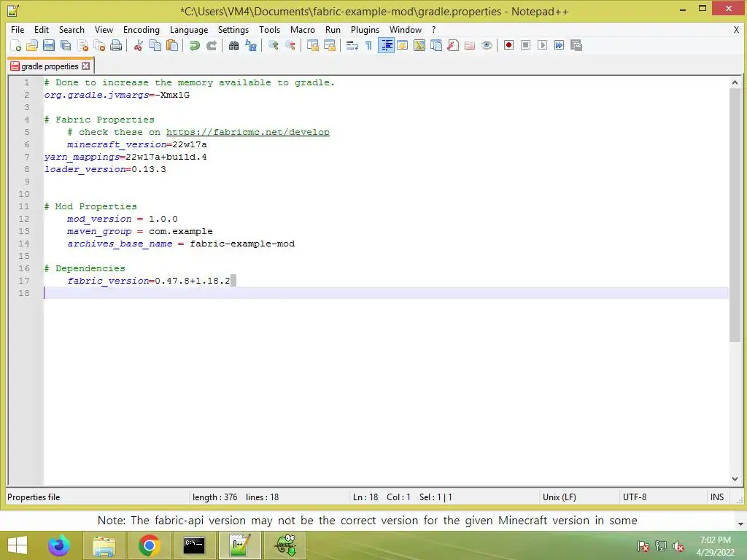Viewport: 747px width, 560px height.
Task: Open the Document Map panel icon
Action: point(419,45)
